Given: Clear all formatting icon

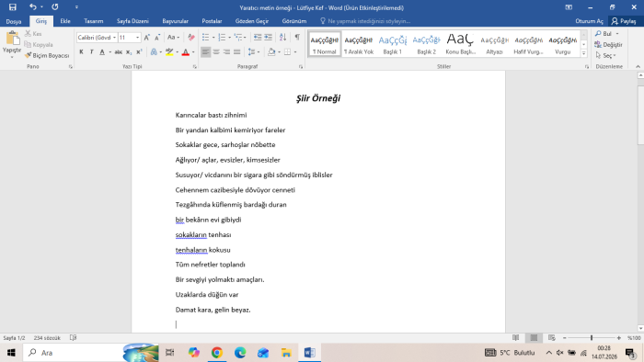Looking at the screenshot, I should coord(191,38).
